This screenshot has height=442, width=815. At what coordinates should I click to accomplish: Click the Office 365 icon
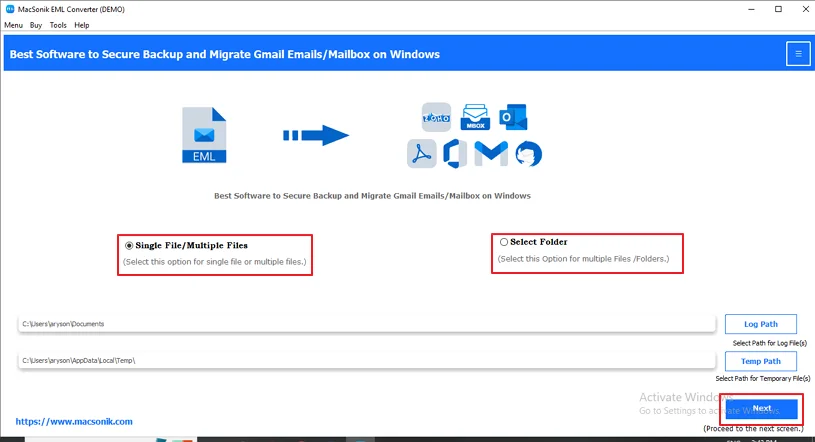click(455, 154)
